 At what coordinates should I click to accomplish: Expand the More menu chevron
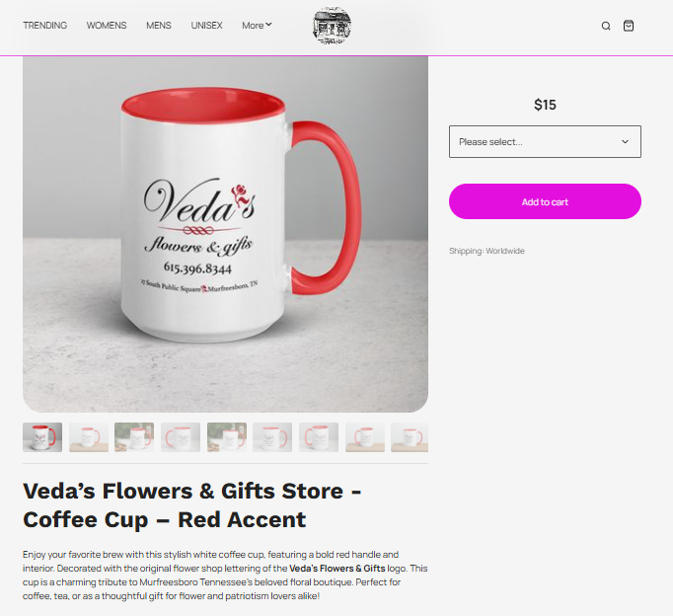coord(268,25)
